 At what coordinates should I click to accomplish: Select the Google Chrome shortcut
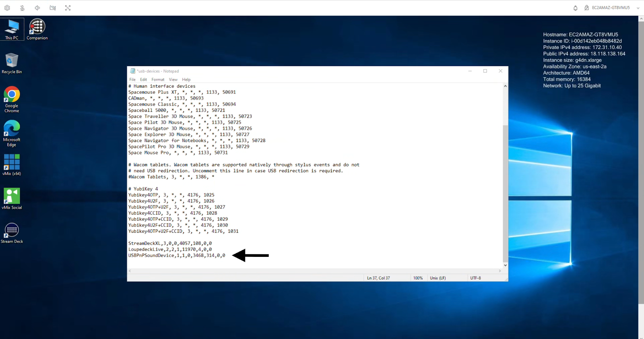coord(12,99)
